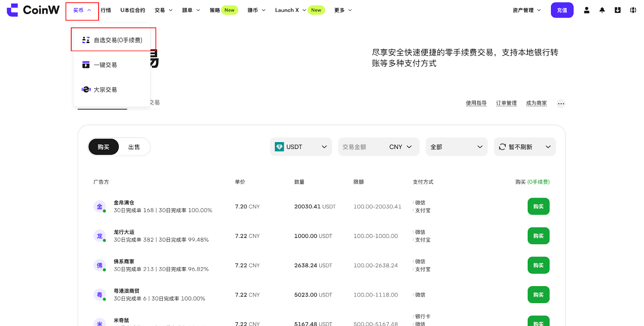Click the 龙 merchant avatar
Image resolution: width=644 pixels, height=326 pixels.
(99, 236)
